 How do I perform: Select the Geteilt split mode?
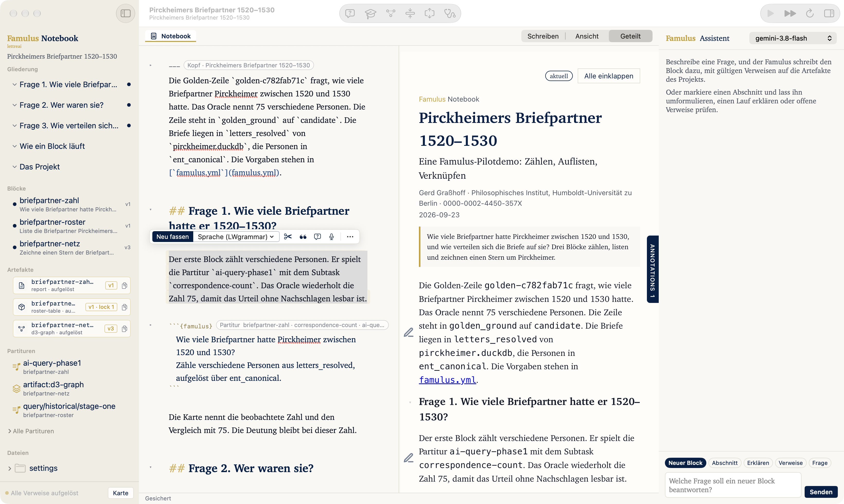(x=630, y=36)
